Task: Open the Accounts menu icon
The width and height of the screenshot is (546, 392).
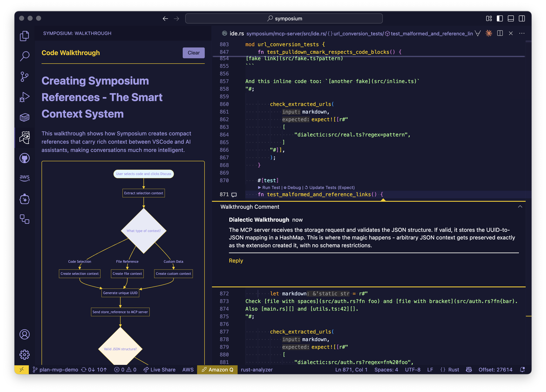Action: pyautogui.click(x=24, y=334)
